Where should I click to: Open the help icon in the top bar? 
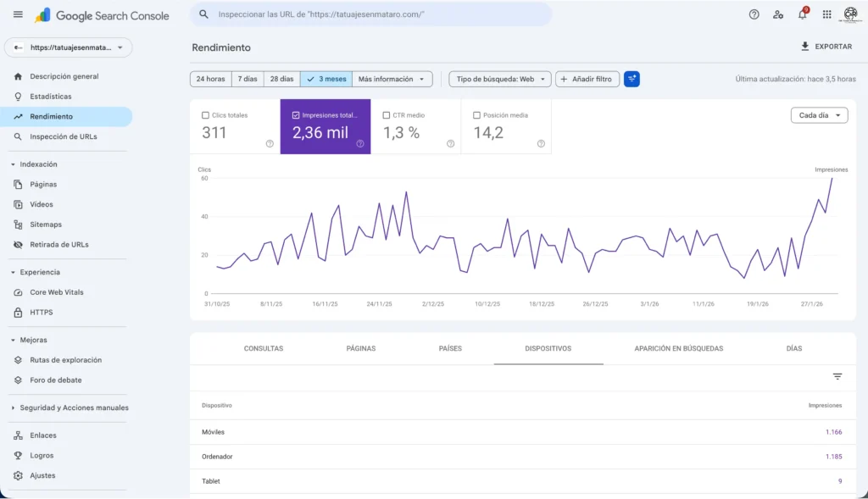point(754,15)
